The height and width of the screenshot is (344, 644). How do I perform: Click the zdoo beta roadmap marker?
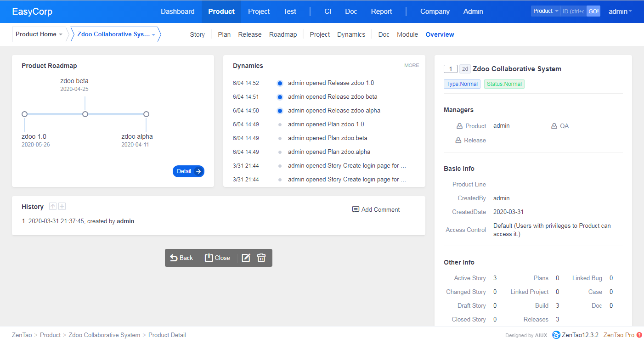85,114
